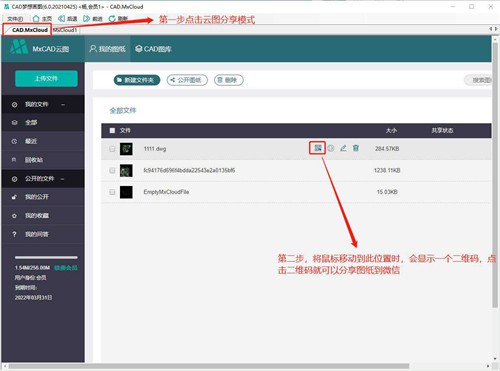Viewport: 500px width, 371px height.
Task: Click the storage usage progress bar
Action: coord(46,257)
